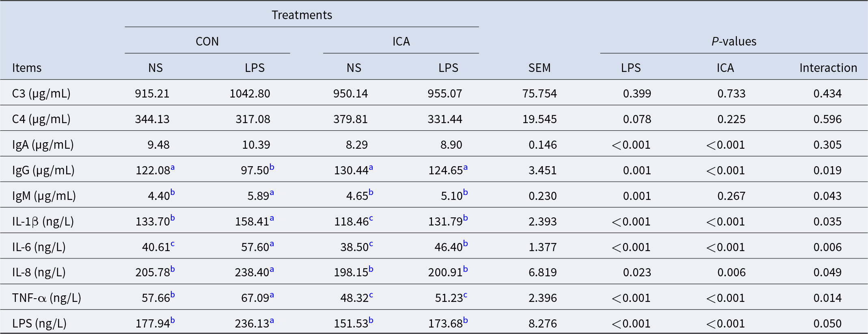The image size is (868, 334).
Task: Click the Items column header
Action: [x=27, y=68]
